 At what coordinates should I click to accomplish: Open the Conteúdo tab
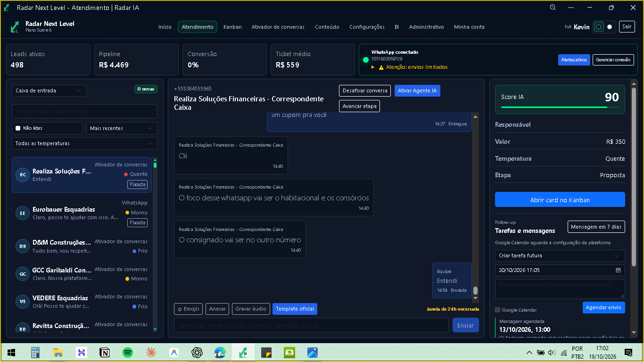click(x=327, y=27)
